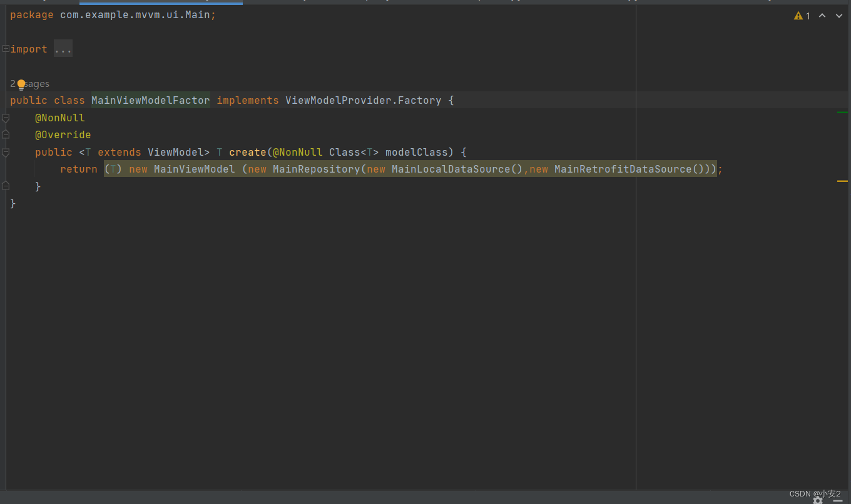The image size is (851, 504).
Task: Click the gutter marker next to @NonNull annotation
Action: tap(5, 118)
